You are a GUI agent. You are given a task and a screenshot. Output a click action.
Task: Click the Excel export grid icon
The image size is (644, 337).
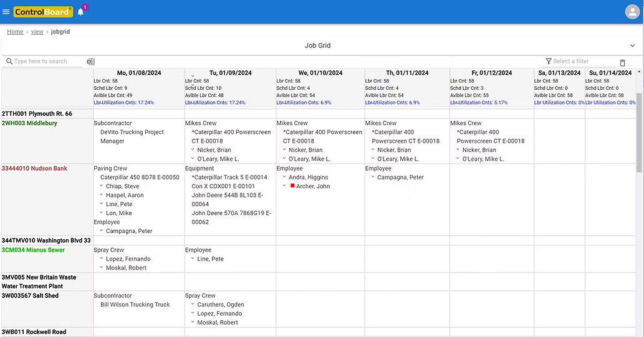click(x=91, y=62)
